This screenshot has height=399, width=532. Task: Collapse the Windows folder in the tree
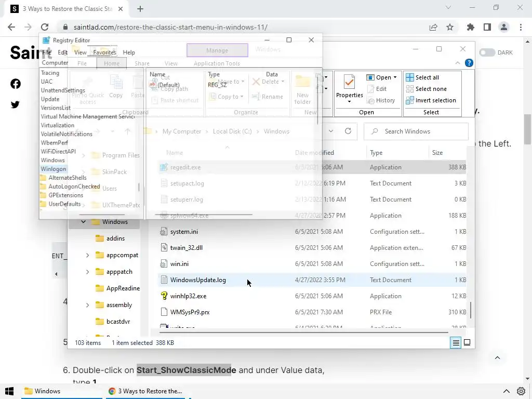[83, 222]
